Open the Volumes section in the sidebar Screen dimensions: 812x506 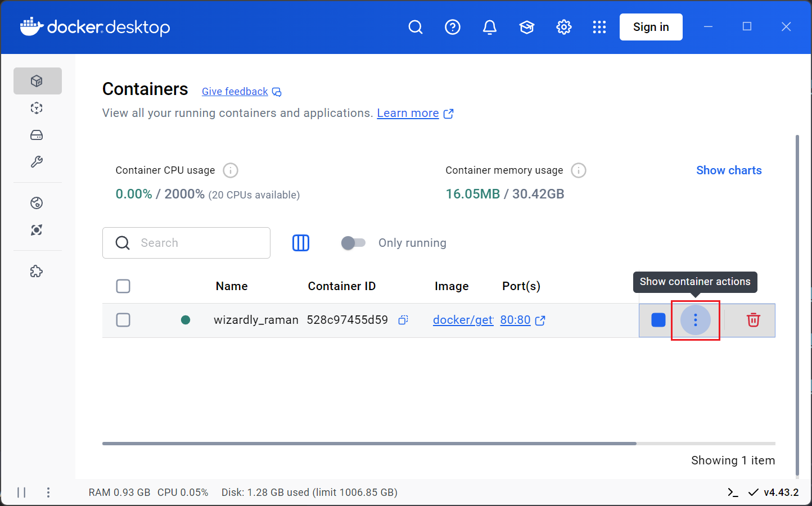click(37, 135)
